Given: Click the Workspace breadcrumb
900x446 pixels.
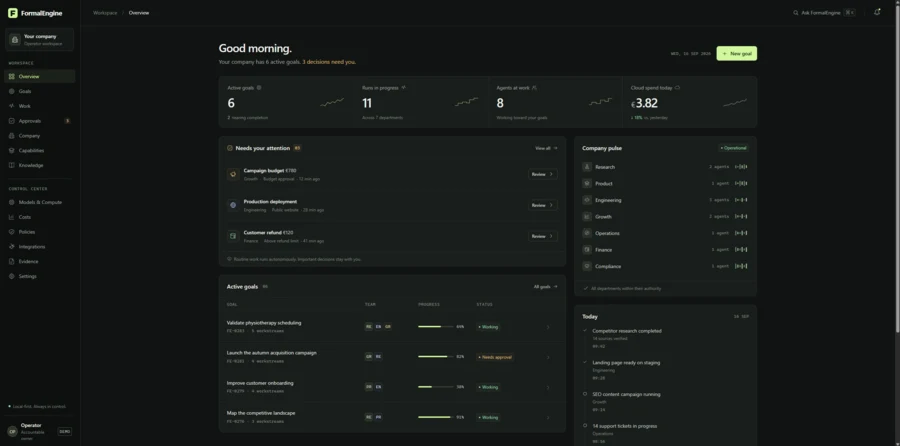Looking at the screenshot, I should point(105,13).
